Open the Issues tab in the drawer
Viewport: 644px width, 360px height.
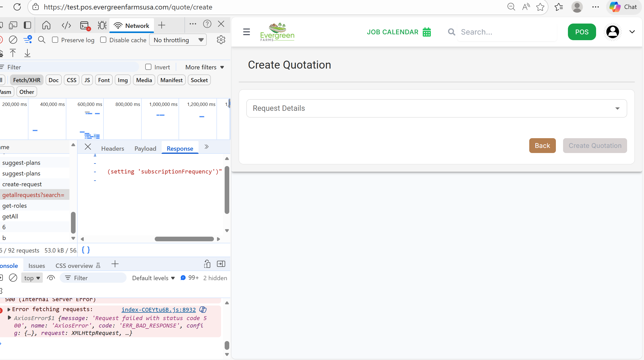point(37,266)
